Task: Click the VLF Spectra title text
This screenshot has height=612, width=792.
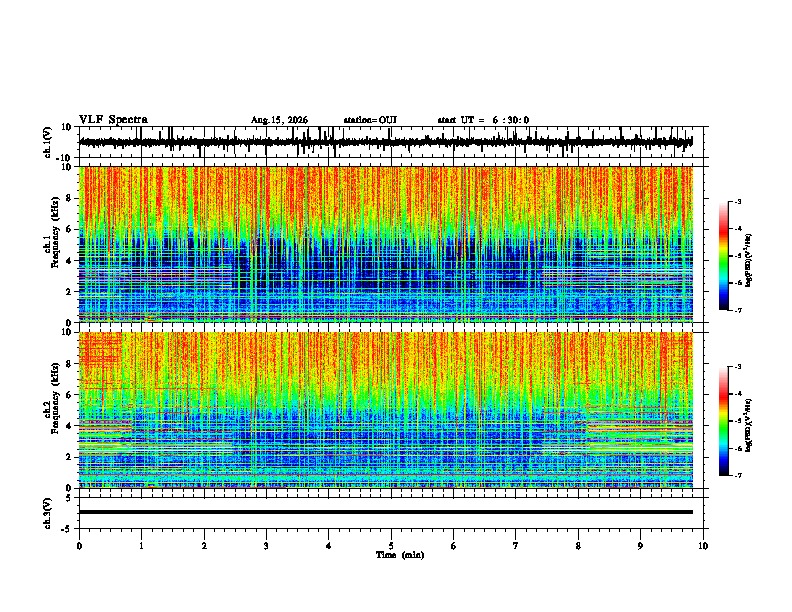Action: click(x=113, y=120)
